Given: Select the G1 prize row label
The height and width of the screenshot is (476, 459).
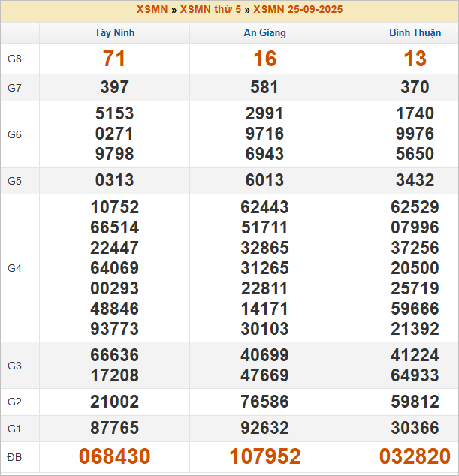Looking at the screenshot, I should 15,429.
